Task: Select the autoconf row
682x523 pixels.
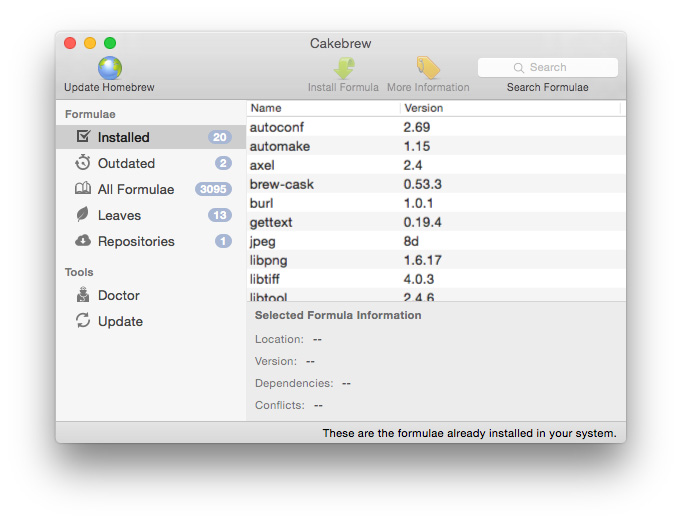Action: (436, 127)
